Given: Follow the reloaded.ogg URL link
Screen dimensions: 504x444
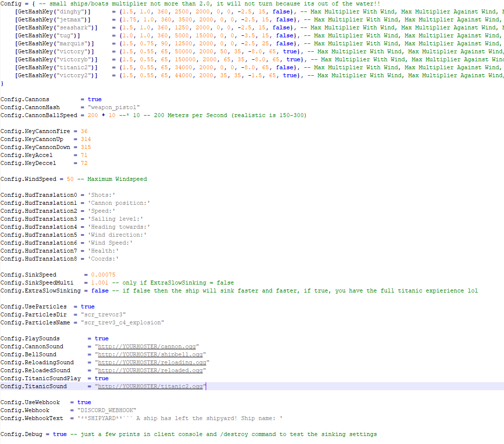Looking at the screenshot, I should pos(151,370).
